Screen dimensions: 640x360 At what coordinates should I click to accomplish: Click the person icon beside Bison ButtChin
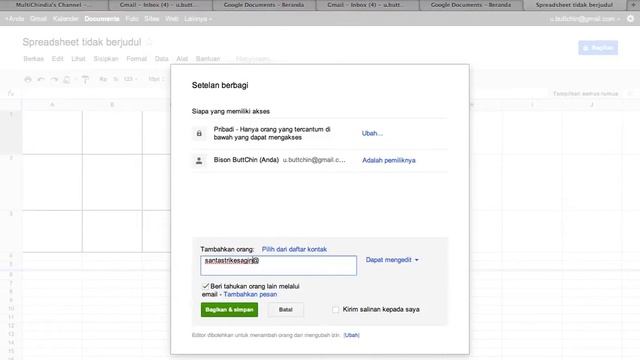coord(199,160)
